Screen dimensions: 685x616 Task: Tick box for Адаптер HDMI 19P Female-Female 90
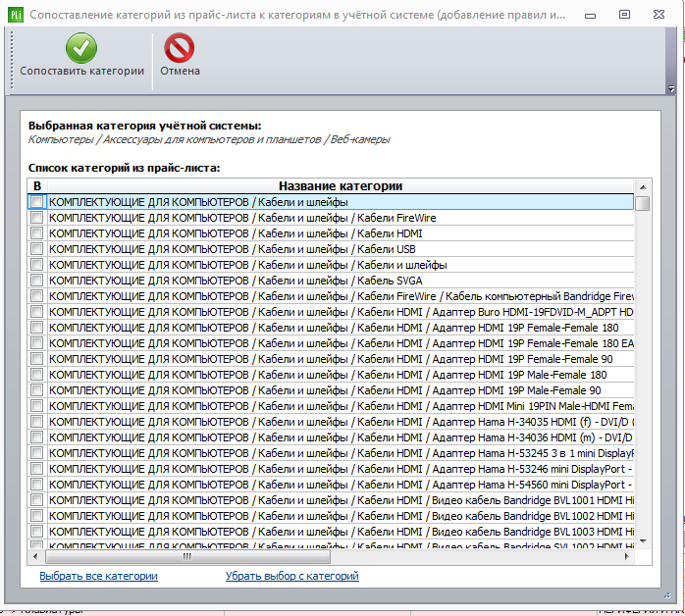click(x=37, y=359)
